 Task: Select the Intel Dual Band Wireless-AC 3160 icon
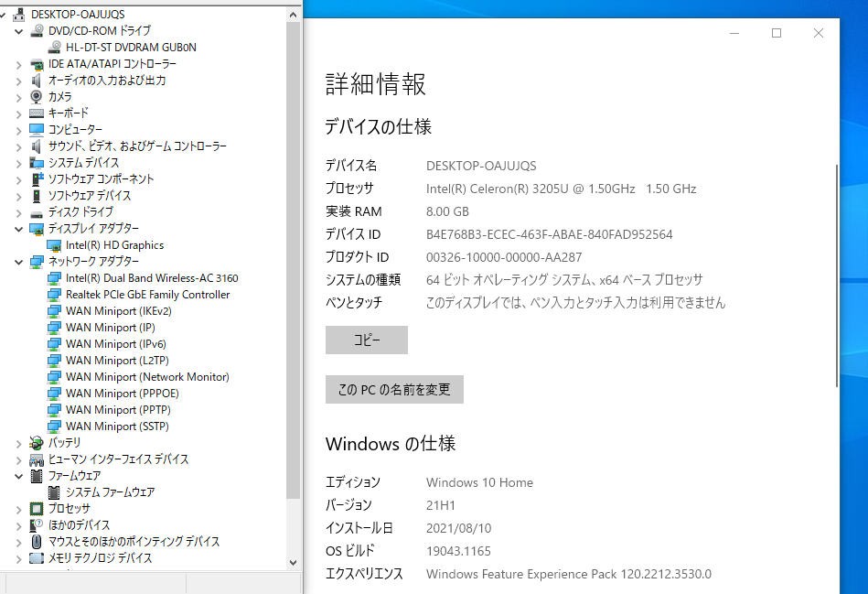54,278
